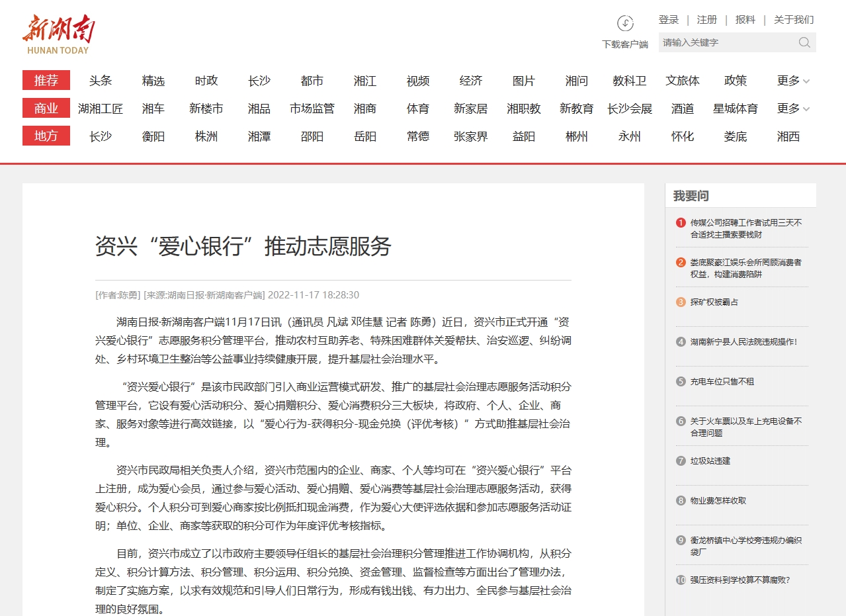The image size is (846, 616).
Task: Select the 商业 category tab
Action: pyautogui.click(x=46, y=109)
